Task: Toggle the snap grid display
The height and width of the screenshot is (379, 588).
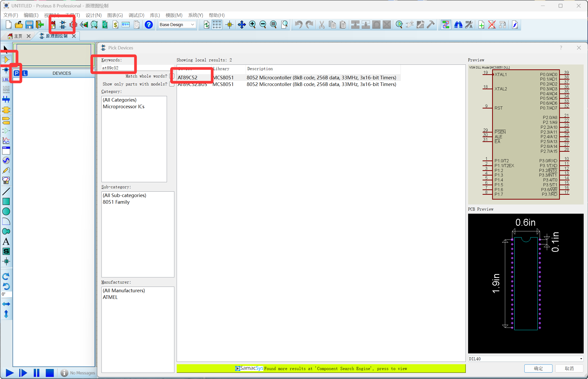Action: (217, 25)
